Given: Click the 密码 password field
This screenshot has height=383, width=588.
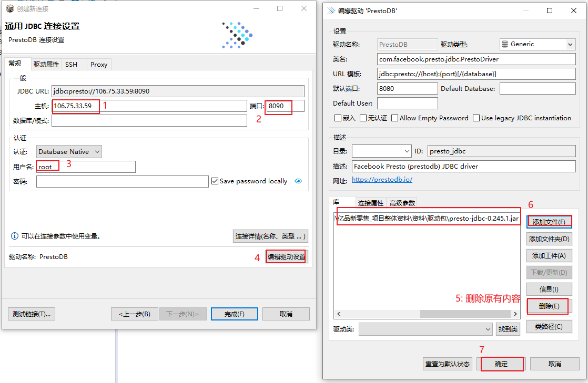Looking at the screenshot, I should click(122, 181).
